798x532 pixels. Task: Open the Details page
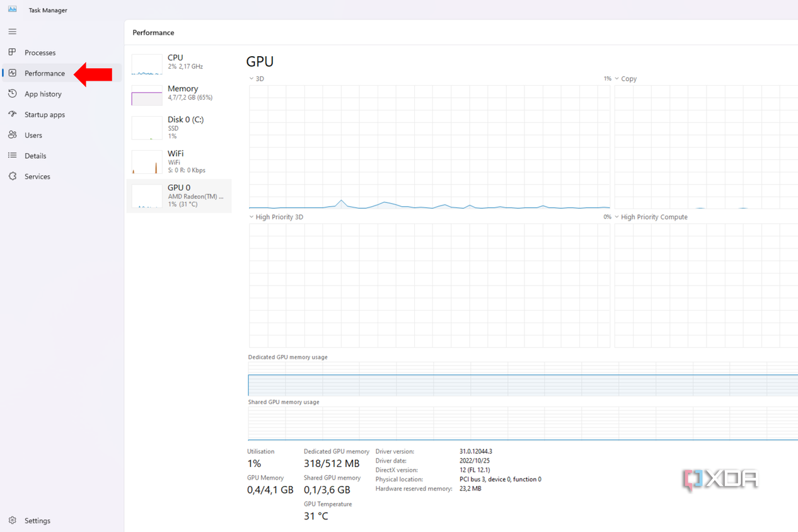tap(35, 156)
